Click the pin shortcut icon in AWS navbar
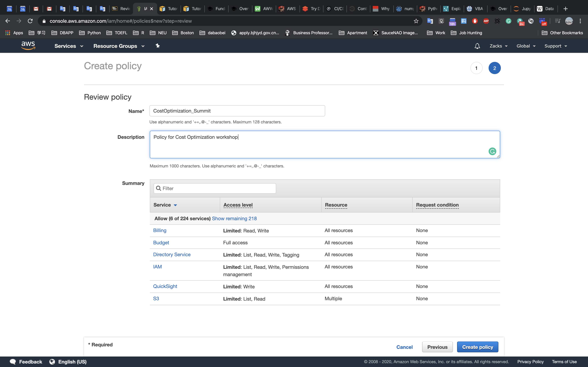 coord(158,46)
